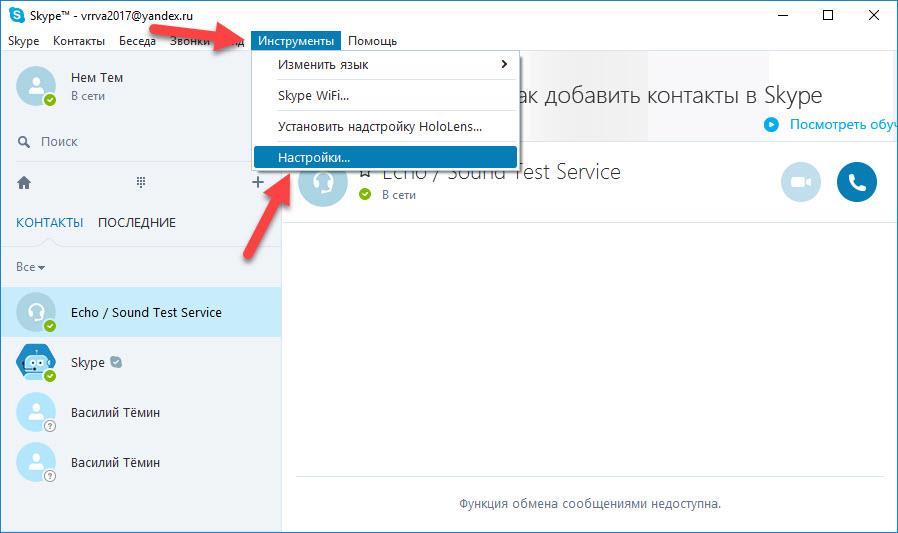Close the Skype window
The height and width of the screenshot is (533, 898).
click(x=873, y=15)
